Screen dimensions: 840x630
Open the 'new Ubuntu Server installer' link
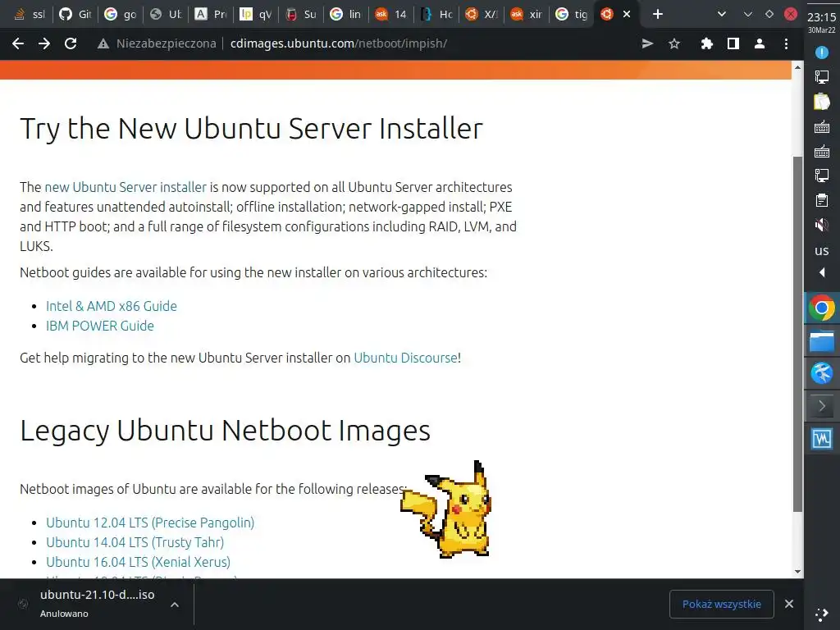[x=126, y=187]
